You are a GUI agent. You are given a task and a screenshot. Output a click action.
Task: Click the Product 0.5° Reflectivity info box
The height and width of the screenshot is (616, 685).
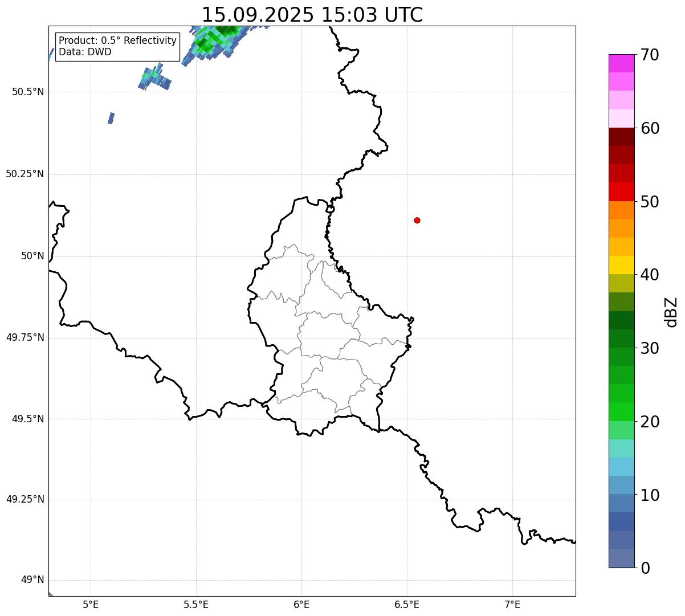pos(117,46)
